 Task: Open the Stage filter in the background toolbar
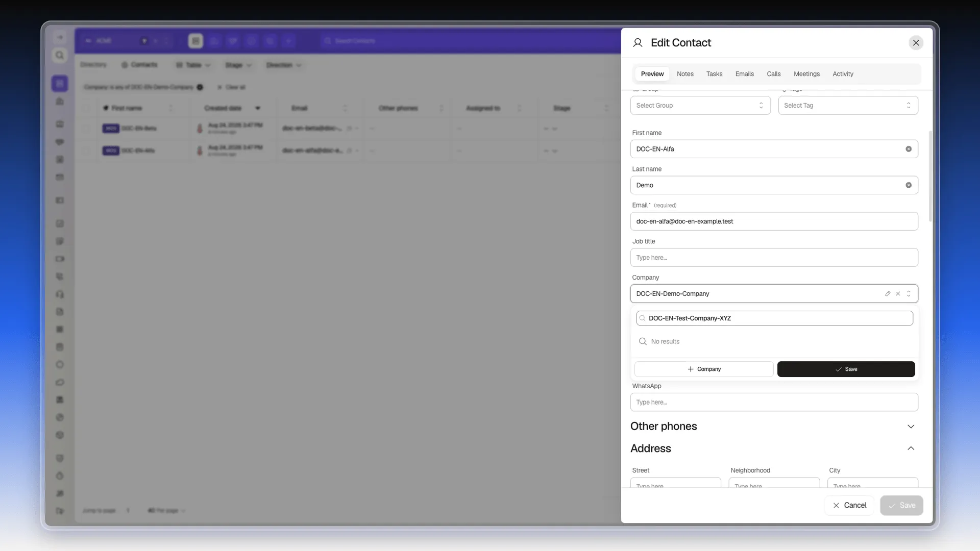[x=238, y=65]
